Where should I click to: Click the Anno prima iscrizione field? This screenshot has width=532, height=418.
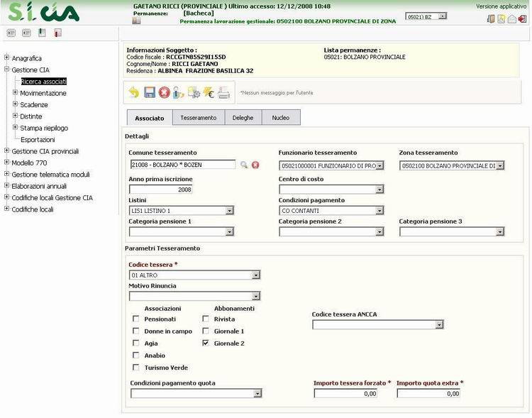[161, 189]
